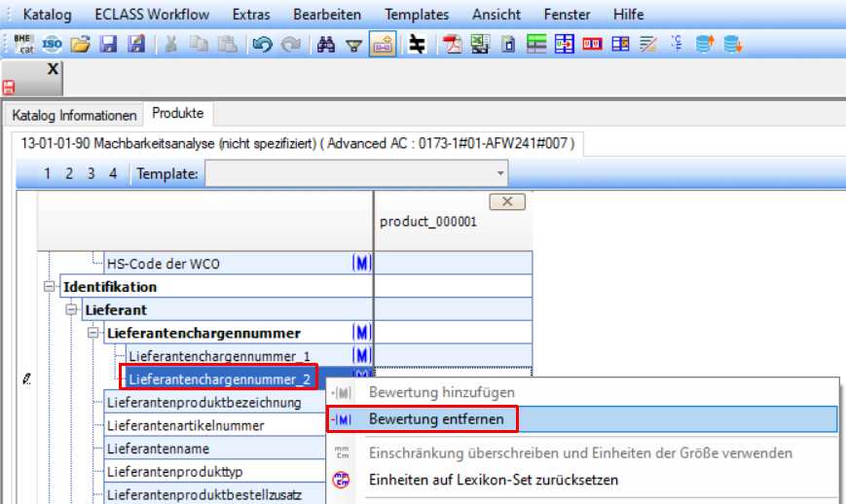Click the ISO globe toolbar icon
The width and height of the screenshot is (846, 504).
(53, 44)
